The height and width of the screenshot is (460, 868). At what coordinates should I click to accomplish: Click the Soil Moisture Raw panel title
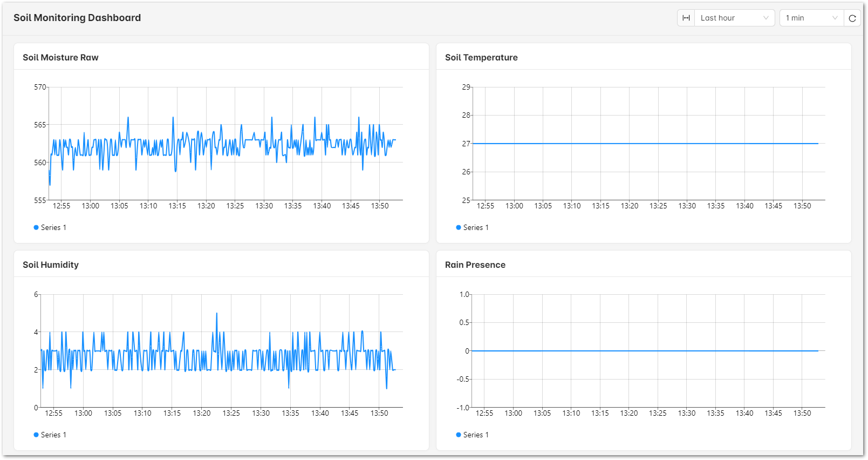coord(60,57)
